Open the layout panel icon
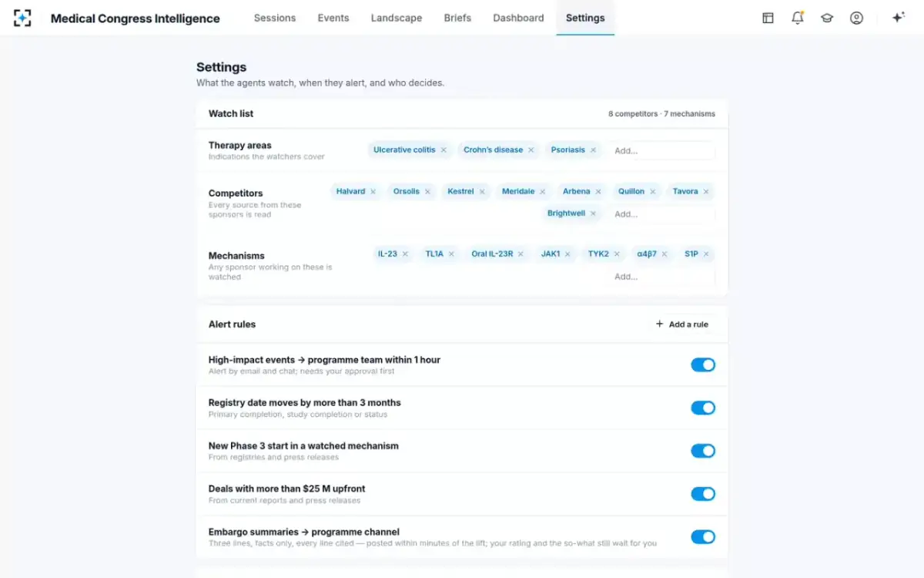 768,18
